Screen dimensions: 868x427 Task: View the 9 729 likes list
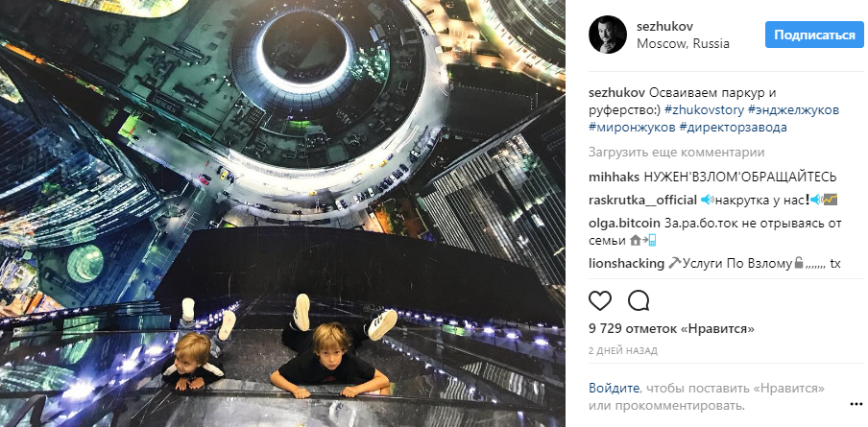point(671,329)
